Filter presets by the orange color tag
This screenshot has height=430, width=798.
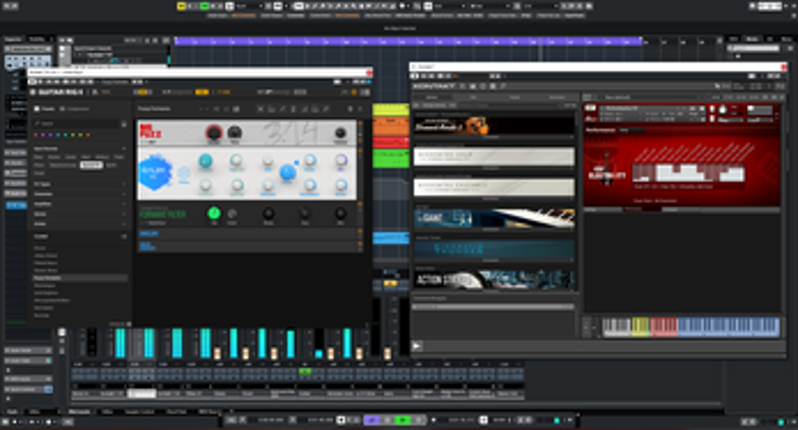pos(88,135)
